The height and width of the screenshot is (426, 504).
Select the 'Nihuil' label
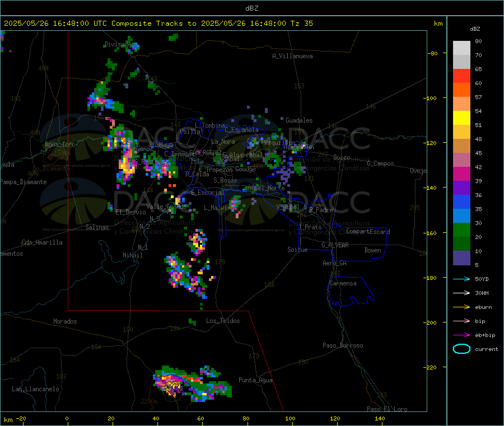click(133, 255)
